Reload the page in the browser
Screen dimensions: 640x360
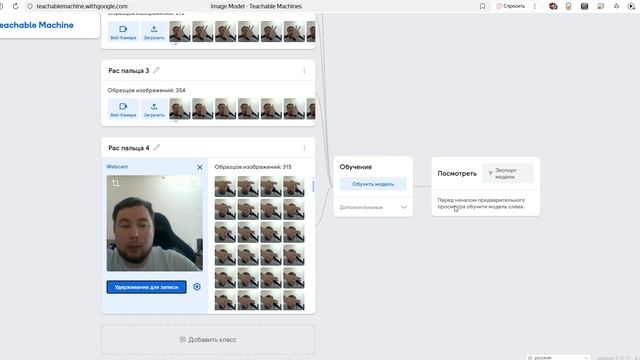coord(16,6)
